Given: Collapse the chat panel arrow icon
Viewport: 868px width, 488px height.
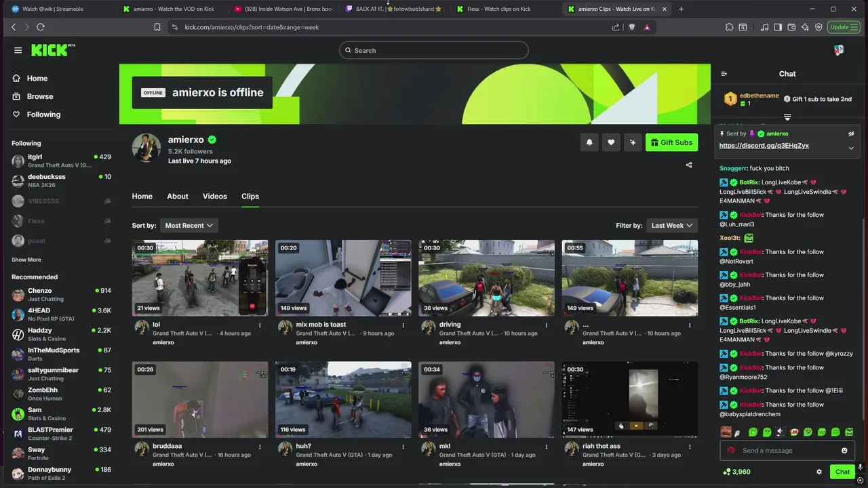Looking at the screenshot, I should point(724,74).
